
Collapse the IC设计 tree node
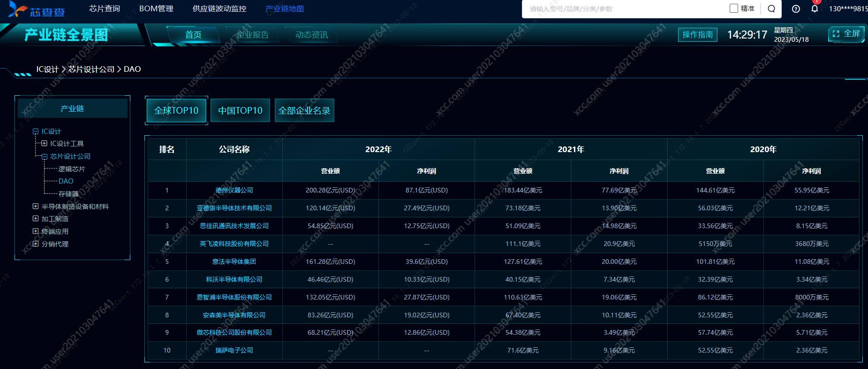click(36, 132)
